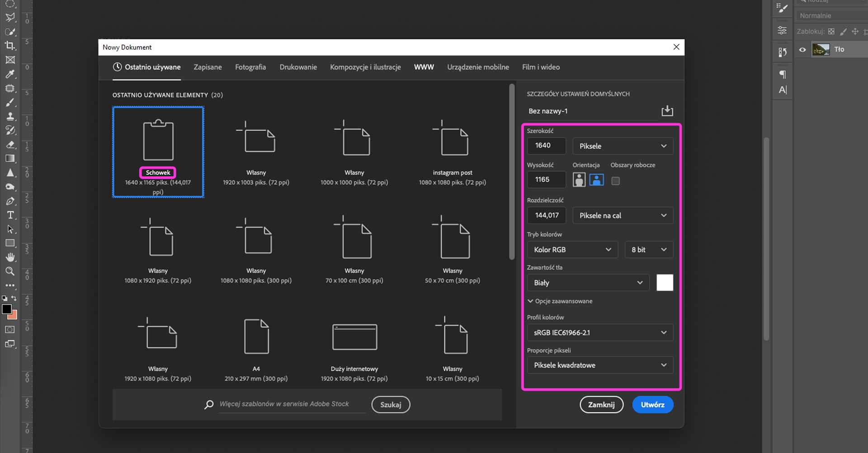Click the white background color swatch
Screen dimensions: 868x453
click(665, 283)
